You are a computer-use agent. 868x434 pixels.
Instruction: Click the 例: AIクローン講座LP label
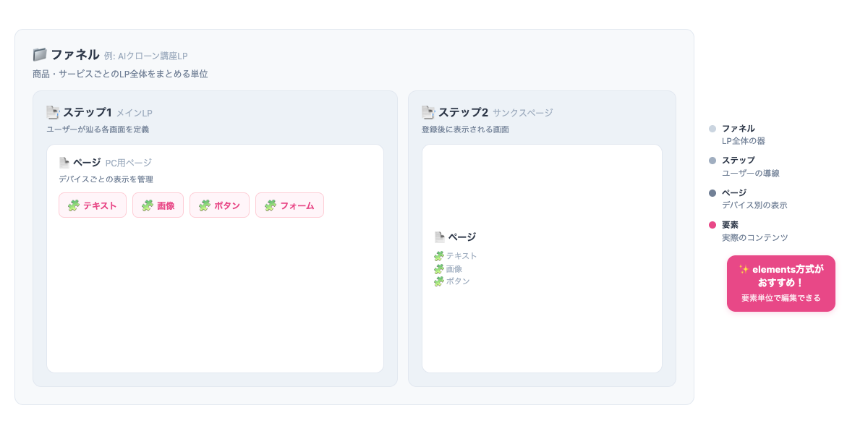pyautogui.click(x=147, y=54)
